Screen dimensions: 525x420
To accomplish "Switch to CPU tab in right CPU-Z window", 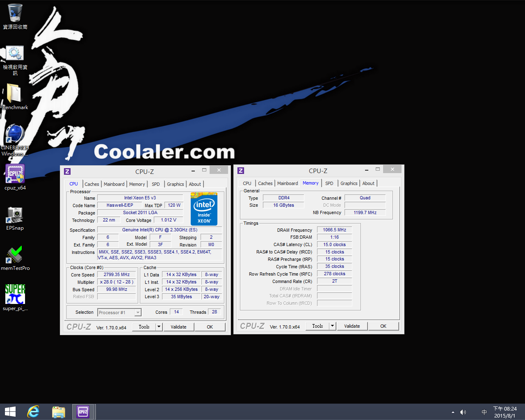I will pos(247,183).
